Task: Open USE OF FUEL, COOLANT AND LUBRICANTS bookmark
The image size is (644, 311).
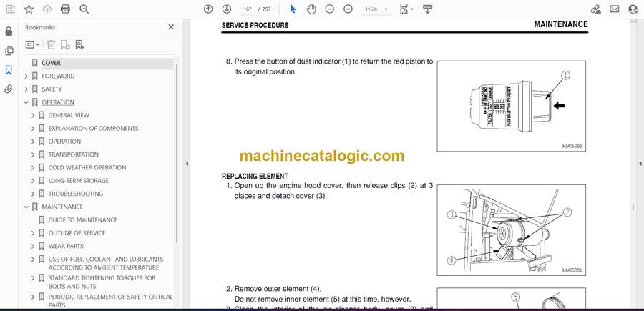Action: point(106,263)
